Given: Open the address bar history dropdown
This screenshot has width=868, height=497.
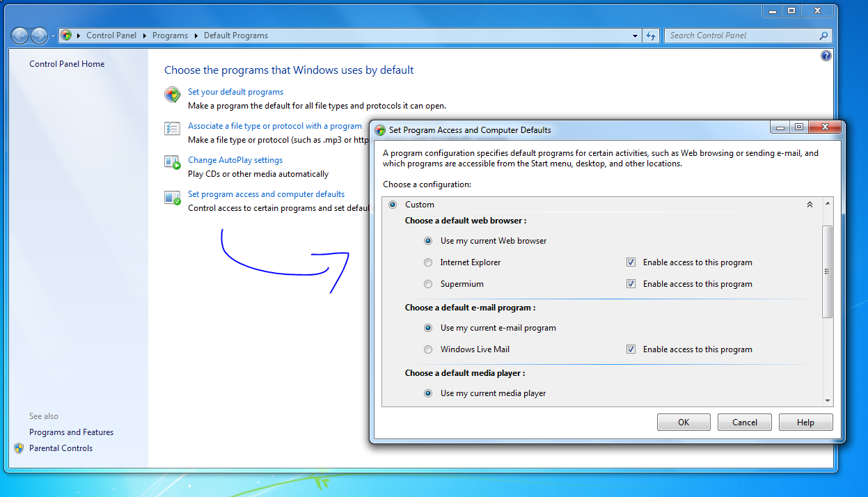Looking at the screenshot, I should pos(636,35).
